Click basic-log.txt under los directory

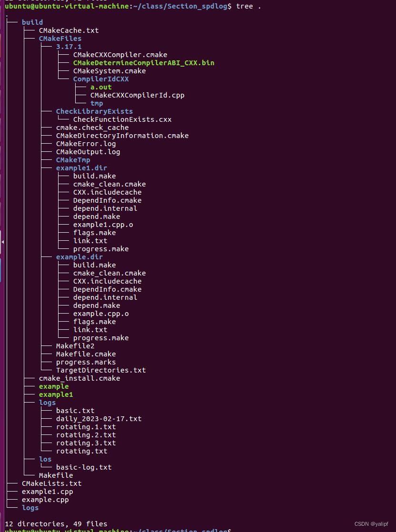pyautogui.click(x=84, y=467)
